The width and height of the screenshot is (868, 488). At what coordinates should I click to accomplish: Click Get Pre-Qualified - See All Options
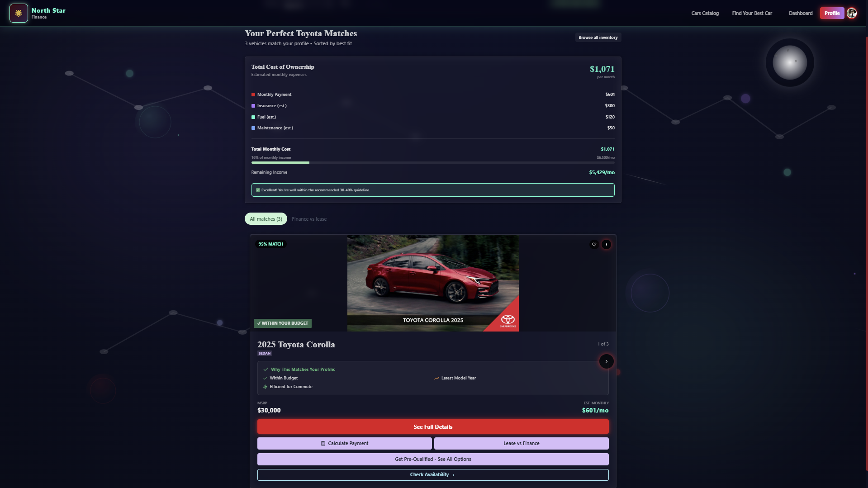click(433, 460)
